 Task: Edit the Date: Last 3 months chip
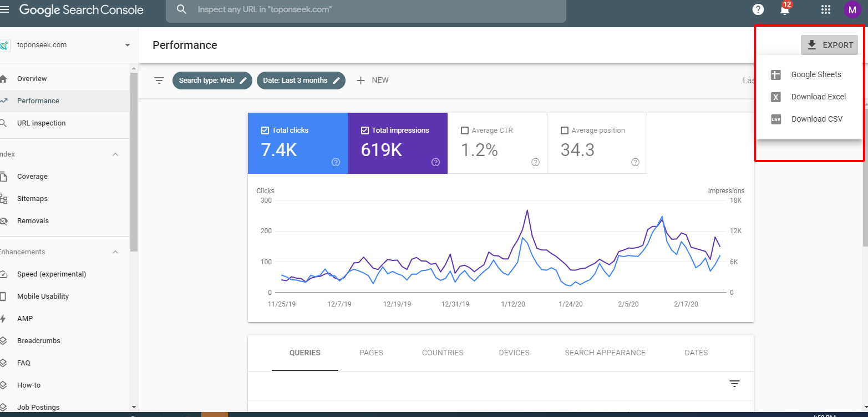tap(301, 81)
